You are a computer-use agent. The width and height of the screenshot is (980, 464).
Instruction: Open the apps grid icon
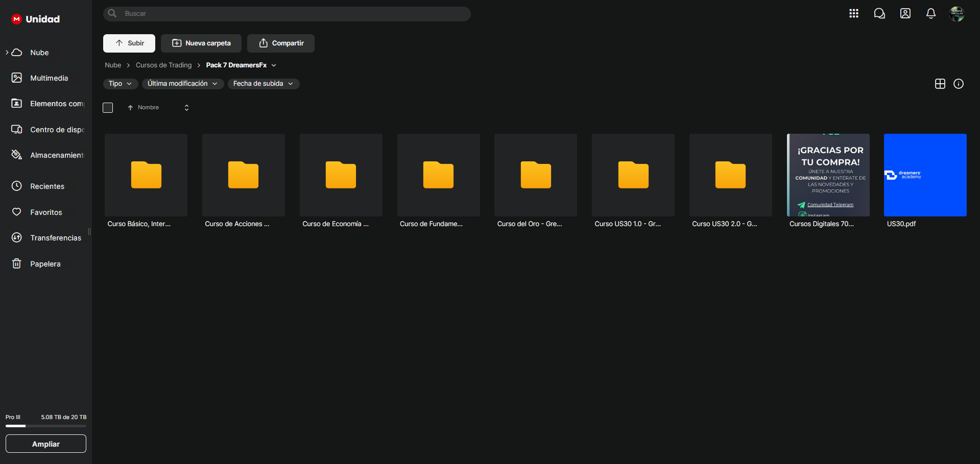853,14
